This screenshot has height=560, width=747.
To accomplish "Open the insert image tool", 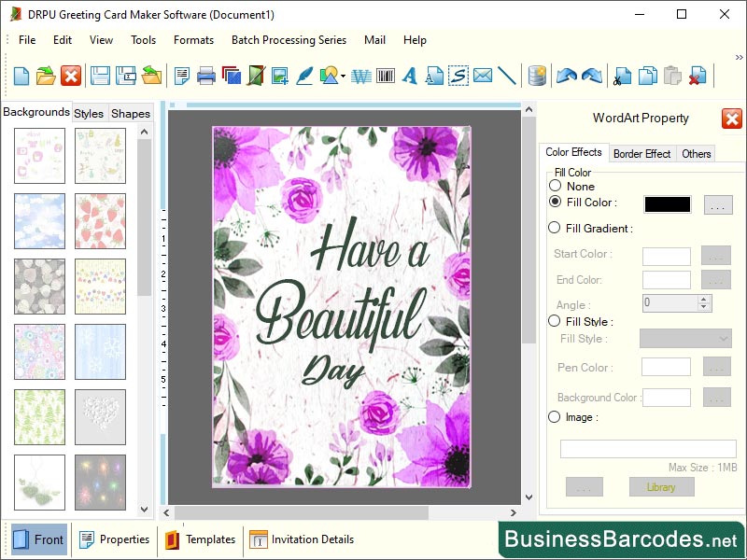I will click(x=279, y=76).
